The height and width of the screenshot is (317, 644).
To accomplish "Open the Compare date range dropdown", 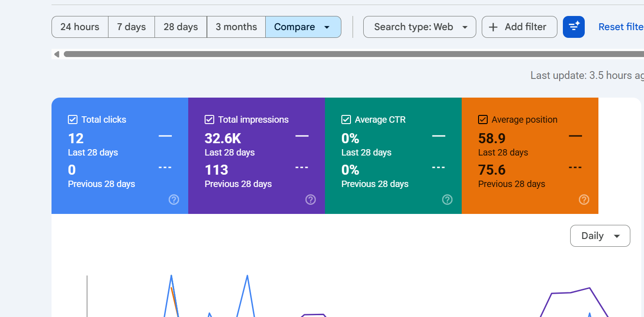I will (x=303, y=27).
